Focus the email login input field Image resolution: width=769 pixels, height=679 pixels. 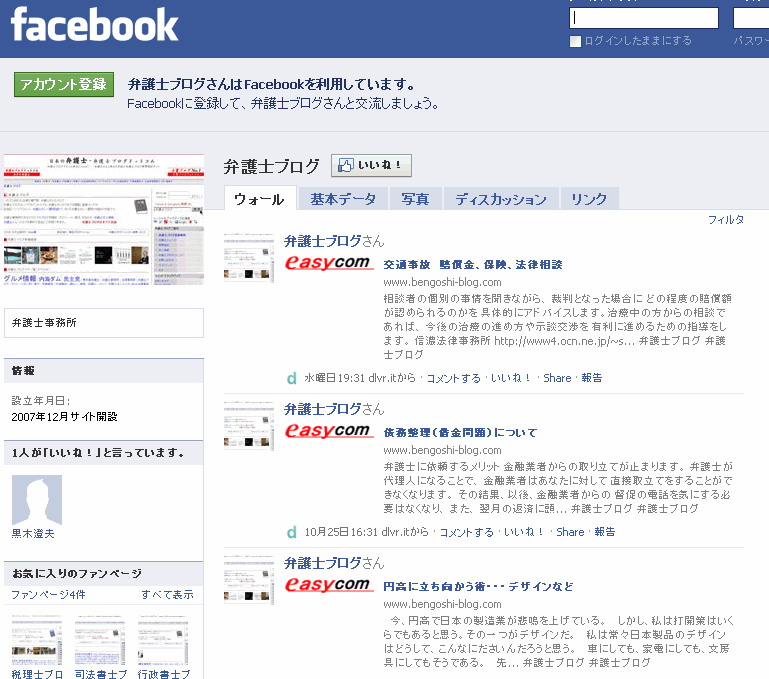pos(643,18)
